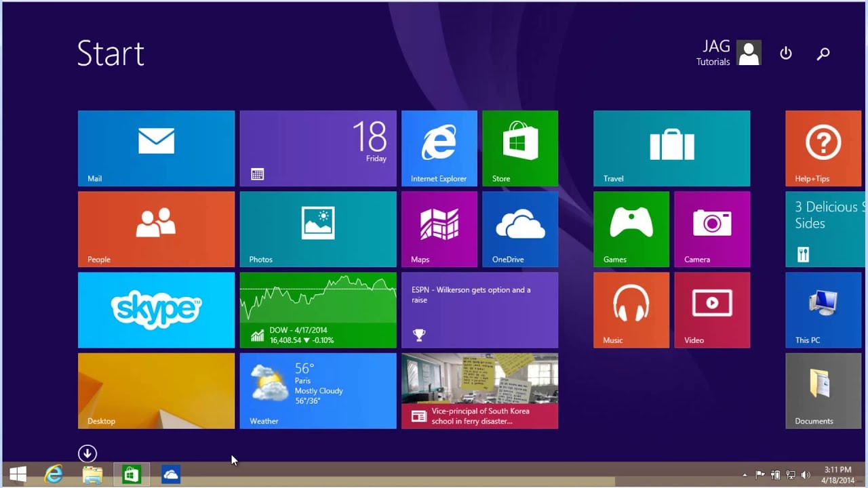Show hidden tray icons arrow
The width and height of the screenshot is (868, 488).
point(745,475)
